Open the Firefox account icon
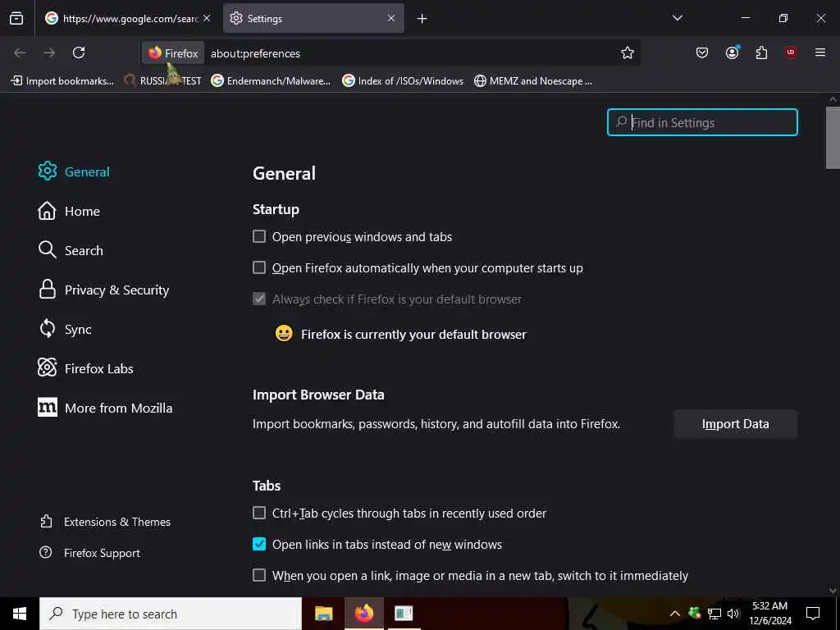The height and width of the screenshot is (630, 840). 732,52
